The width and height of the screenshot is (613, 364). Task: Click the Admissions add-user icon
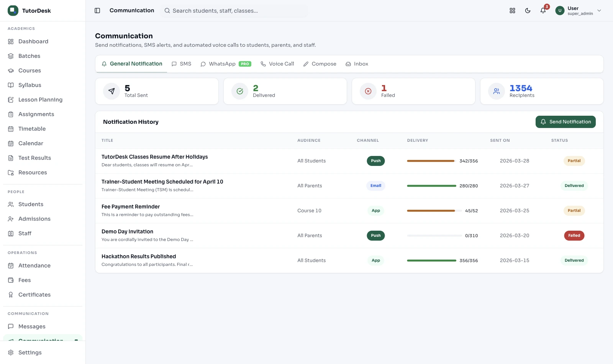[x=11, y=219]
